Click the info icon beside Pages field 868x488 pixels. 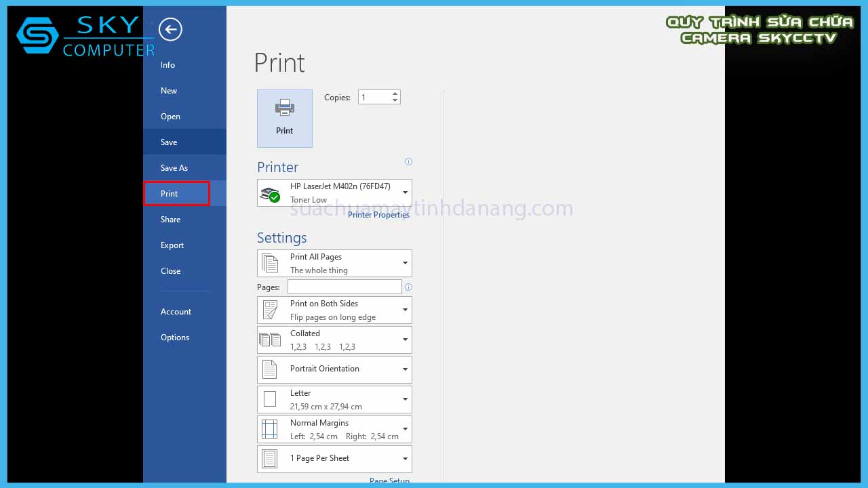coord(408,287)
